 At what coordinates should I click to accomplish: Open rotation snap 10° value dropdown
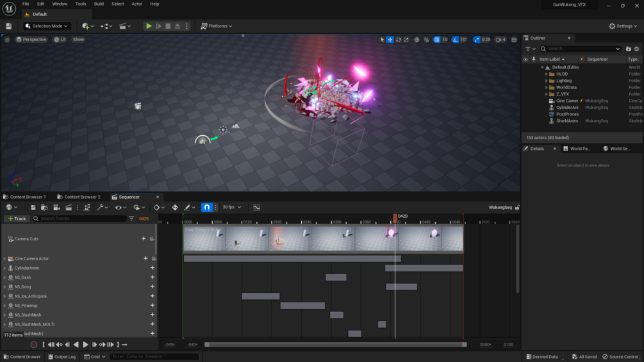pos(464,40)
